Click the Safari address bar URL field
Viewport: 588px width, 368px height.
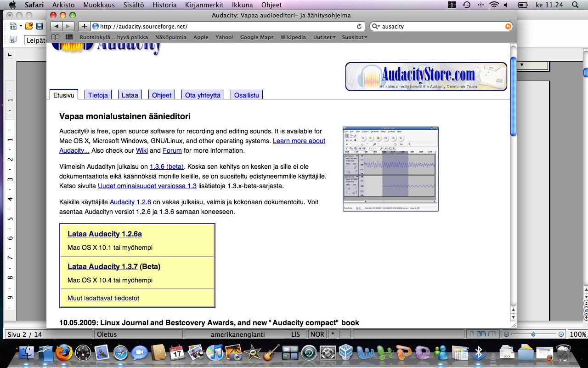pos(228,26)
